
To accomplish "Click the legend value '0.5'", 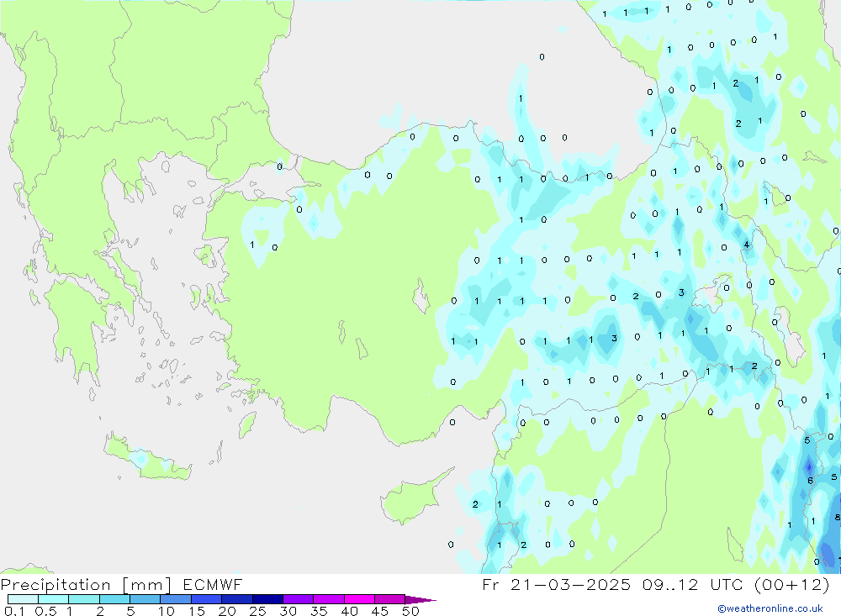I will coord(45,611).
